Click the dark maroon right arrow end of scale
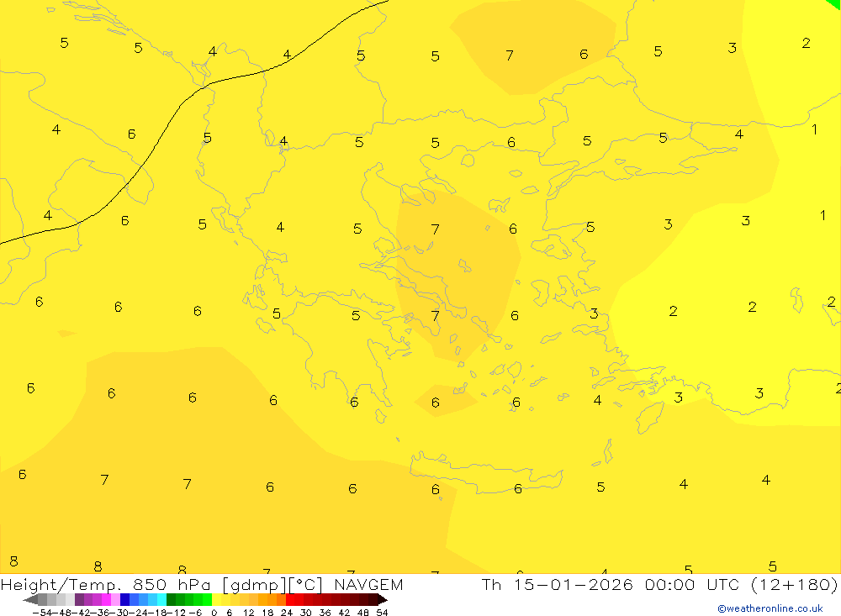 (x=383, y=600)
